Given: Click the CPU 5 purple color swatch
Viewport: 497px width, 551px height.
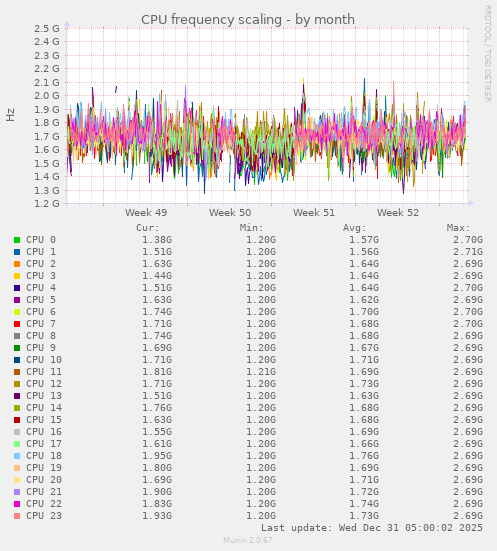Looking at the screenshot, I should pyautogui.click(x=17, y=300).
